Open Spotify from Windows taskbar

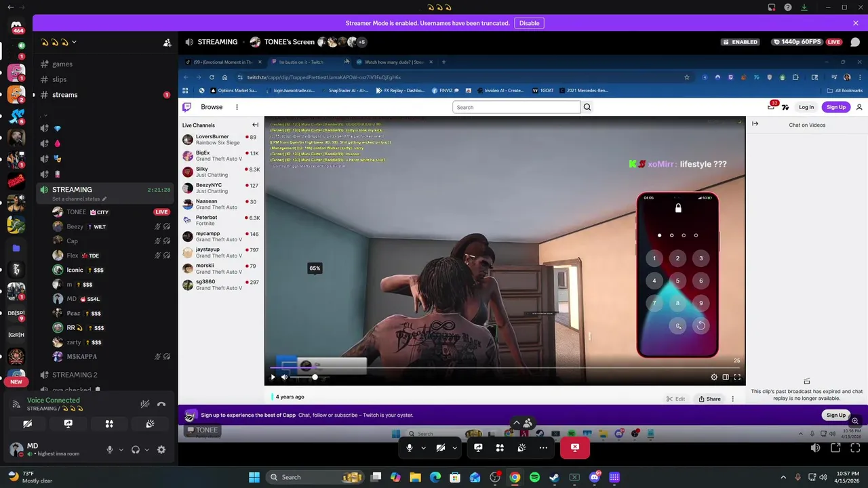(534, 477)
